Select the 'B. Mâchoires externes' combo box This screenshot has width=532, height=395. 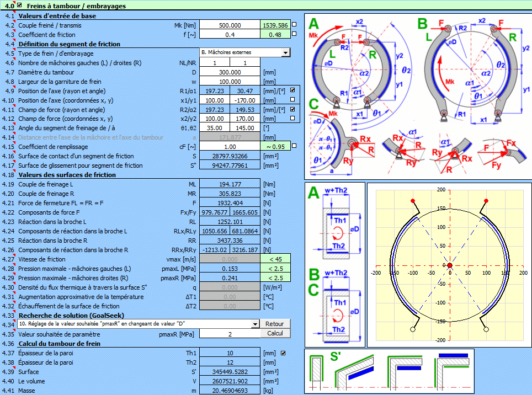(x=245, y=52)
